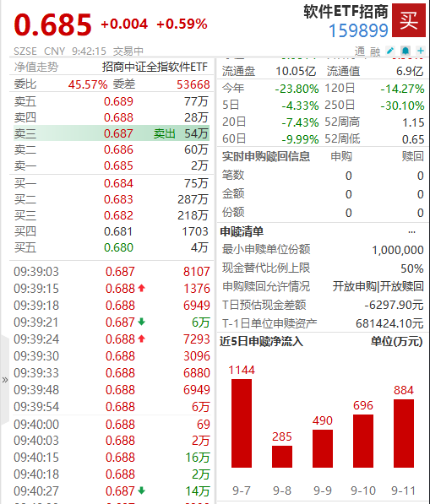Click the 9-8 bar labeled 285

pyautogui.click(x=282, y=457)
